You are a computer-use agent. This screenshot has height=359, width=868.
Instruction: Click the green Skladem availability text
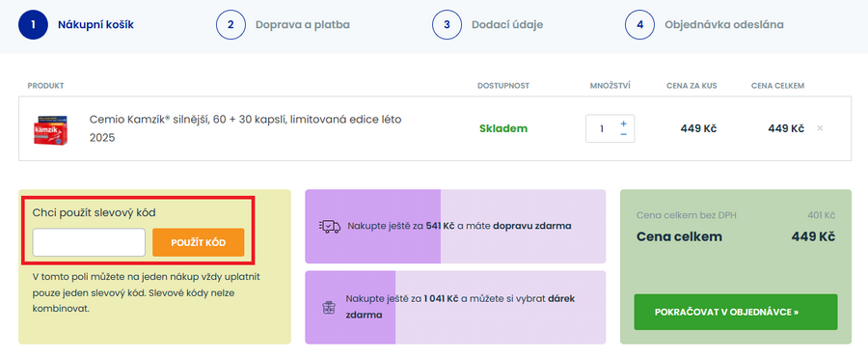(x=503, y=128)
